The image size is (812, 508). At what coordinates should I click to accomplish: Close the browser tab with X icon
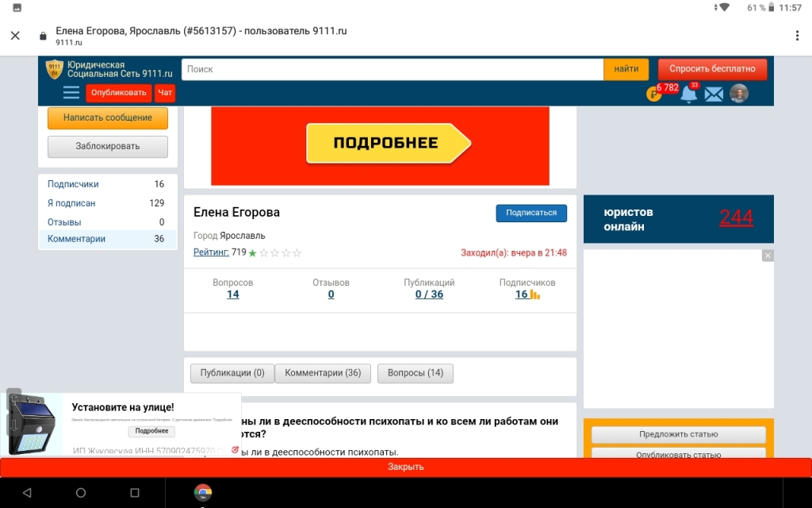pyautogui.click(x=15, y=36)
